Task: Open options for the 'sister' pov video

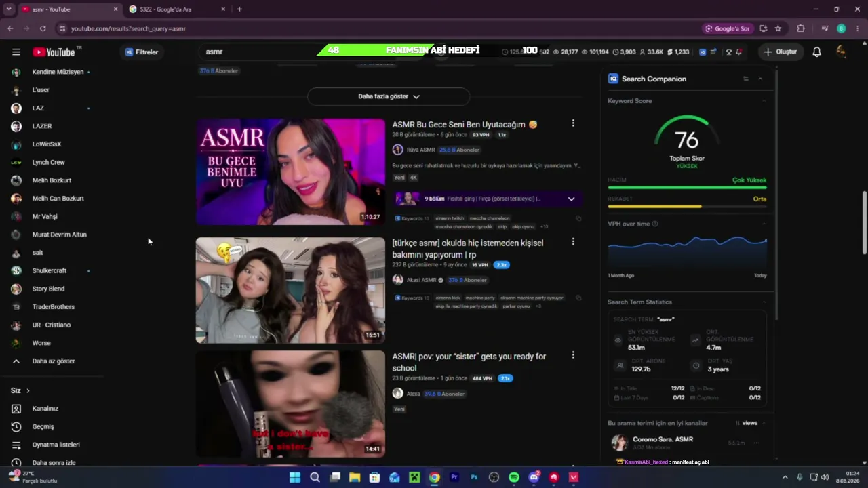Action: 573,355
